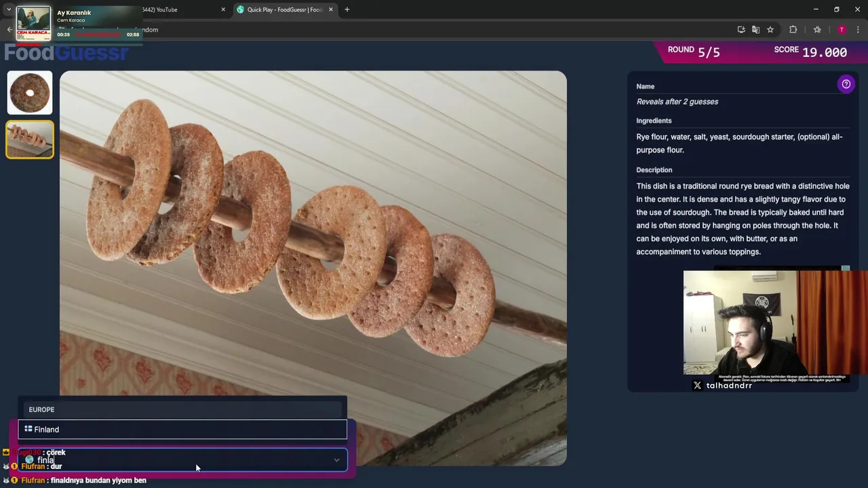Viewport: 868px width, 488px height.
Task: Restore down the browser window
Action: coord(837,9)
